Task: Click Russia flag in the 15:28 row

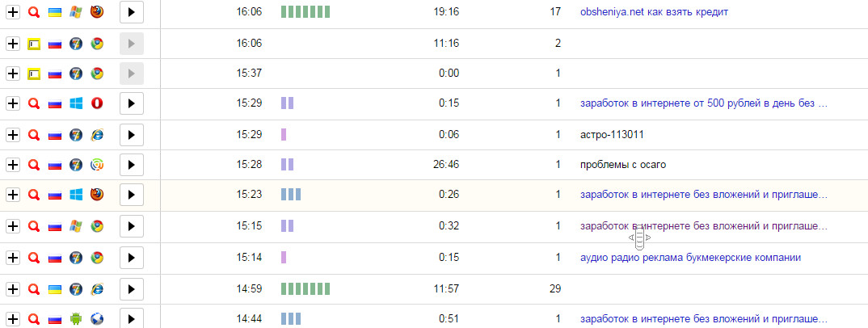Action: coord(55,165)
